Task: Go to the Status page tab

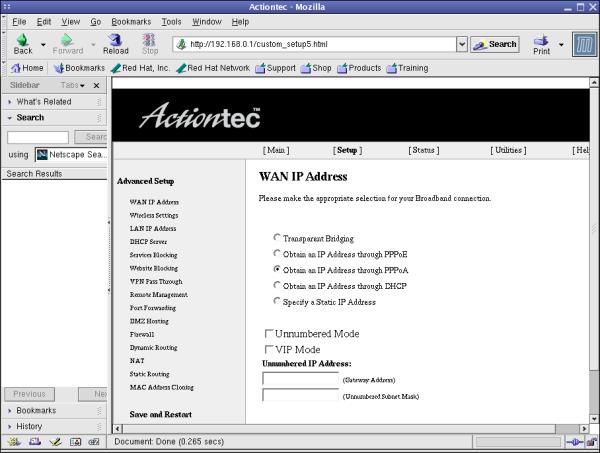Action: pos(424,150)
